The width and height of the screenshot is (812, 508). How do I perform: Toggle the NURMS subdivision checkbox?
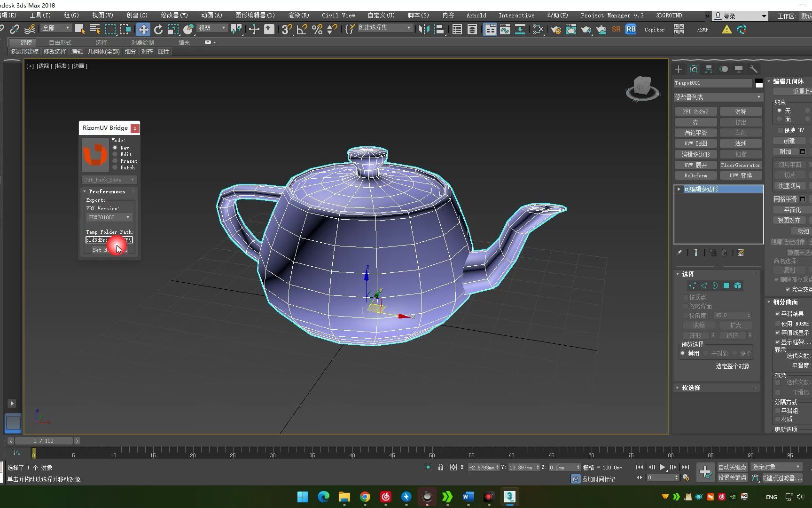[778, 324]
